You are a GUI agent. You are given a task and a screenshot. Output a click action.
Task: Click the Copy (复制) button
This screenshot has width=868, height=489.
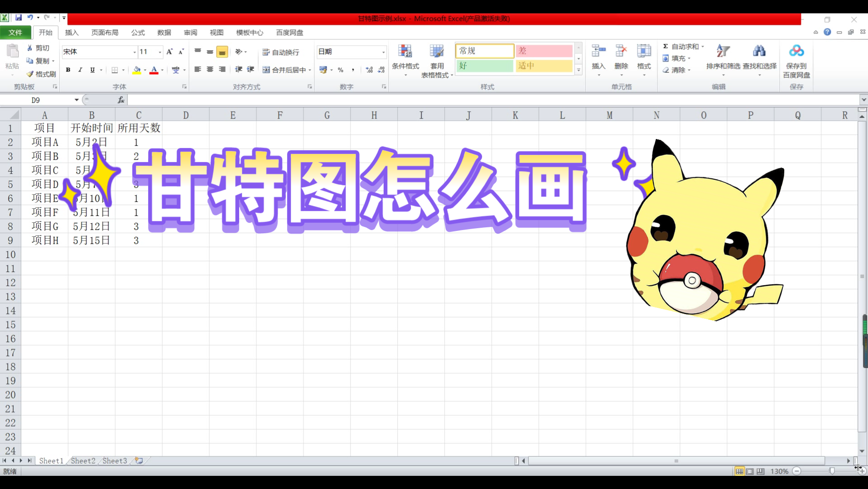[x=38, y=61]
